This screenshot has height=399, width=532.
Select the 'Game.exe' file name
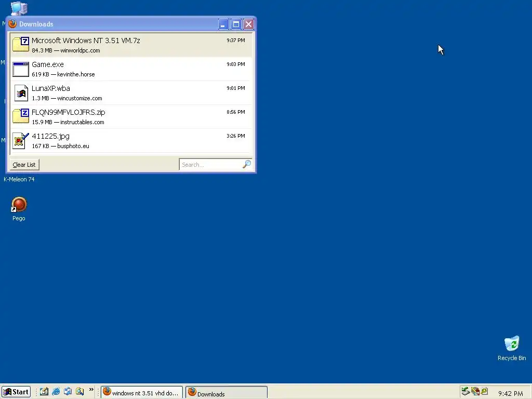[x=48, y=64]
